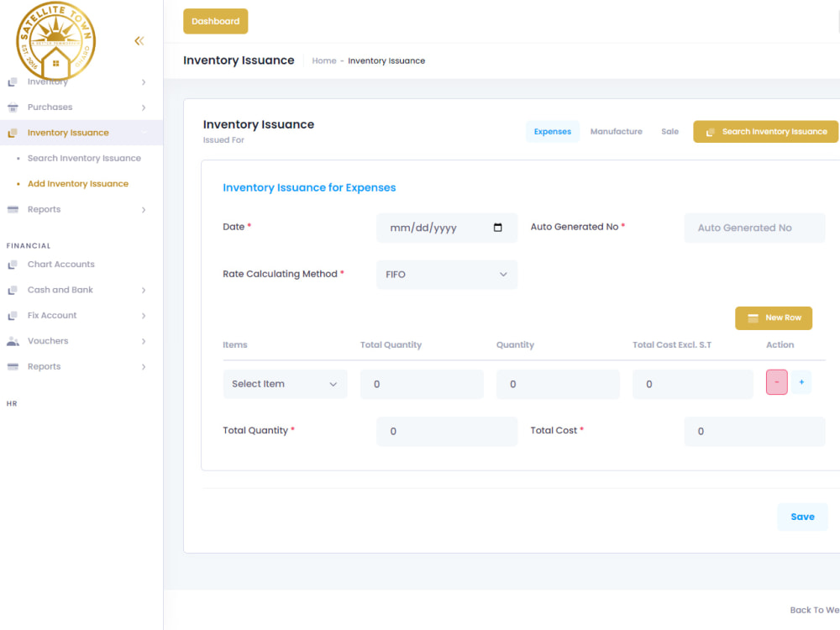Go to Home breadcrumb link
This screenshot has height=630, width=840.
[x=324, y=61]
